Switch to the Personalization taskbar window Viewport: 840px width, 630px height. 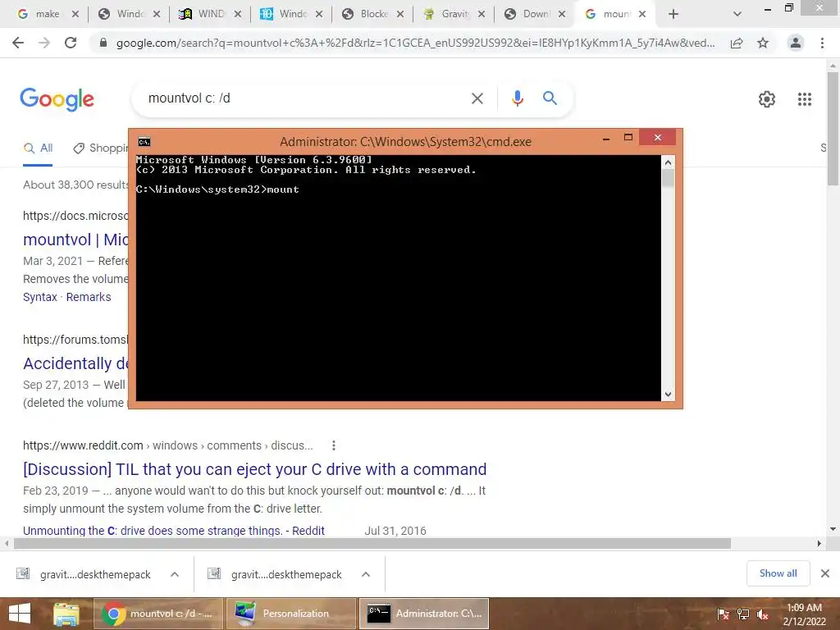tap(290, 614)
